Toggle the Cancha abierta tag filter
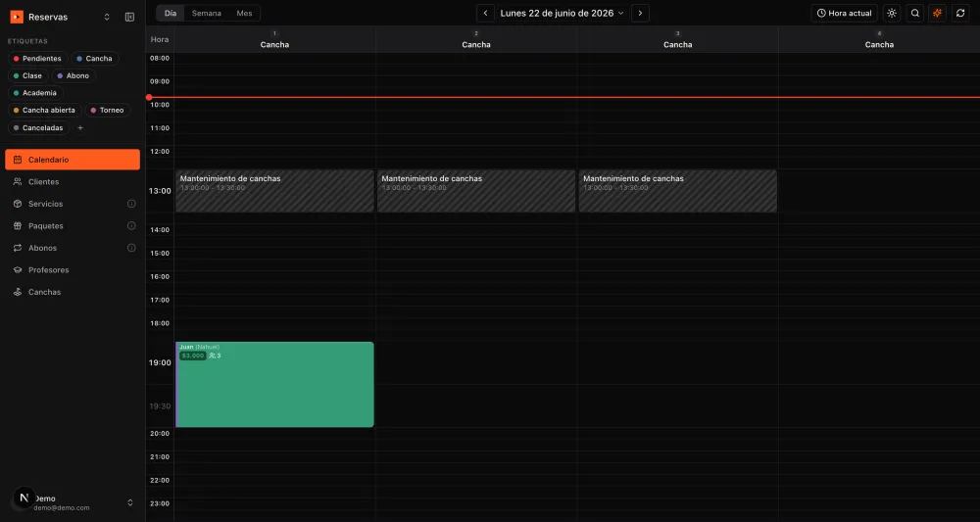Image resolution: width=980 pixels, height=522 pixels. coord(44,111)
